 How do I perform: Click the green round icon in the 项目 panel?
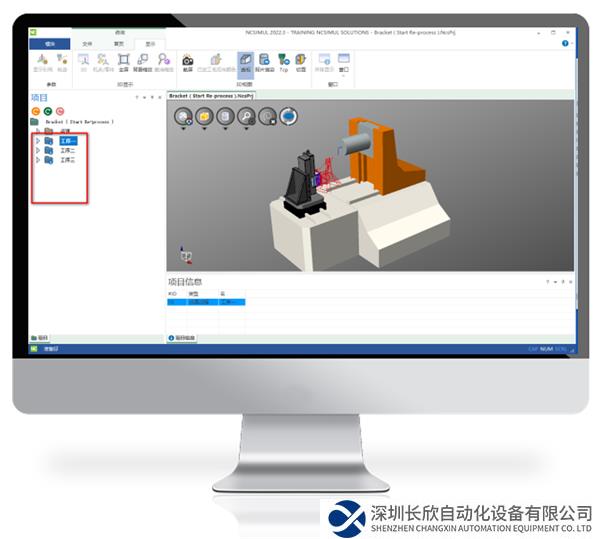47,110
